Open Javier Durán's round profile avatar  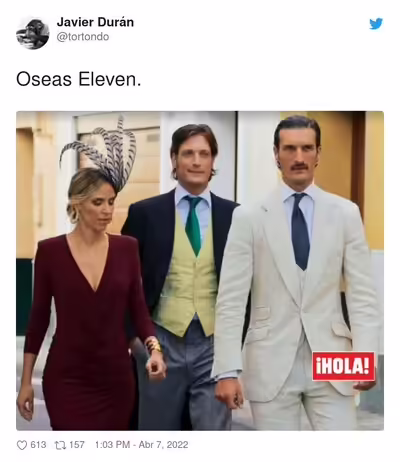33,33
